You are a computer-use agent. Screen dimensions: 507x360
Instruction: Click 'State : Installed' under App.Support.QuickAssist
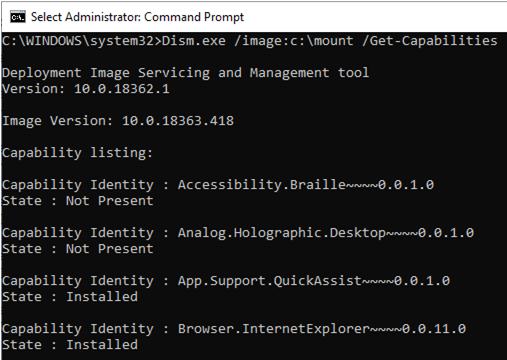pos(70,297)
